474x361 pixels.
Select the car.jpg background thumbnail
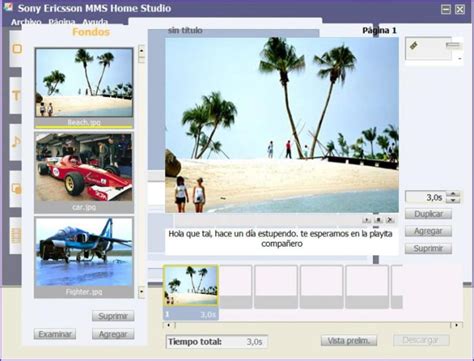(84, 172)
